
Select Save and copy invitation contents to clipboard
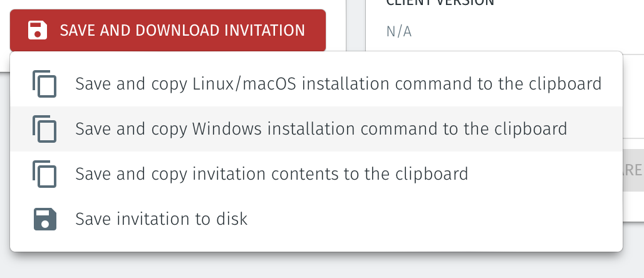(271, 173)
